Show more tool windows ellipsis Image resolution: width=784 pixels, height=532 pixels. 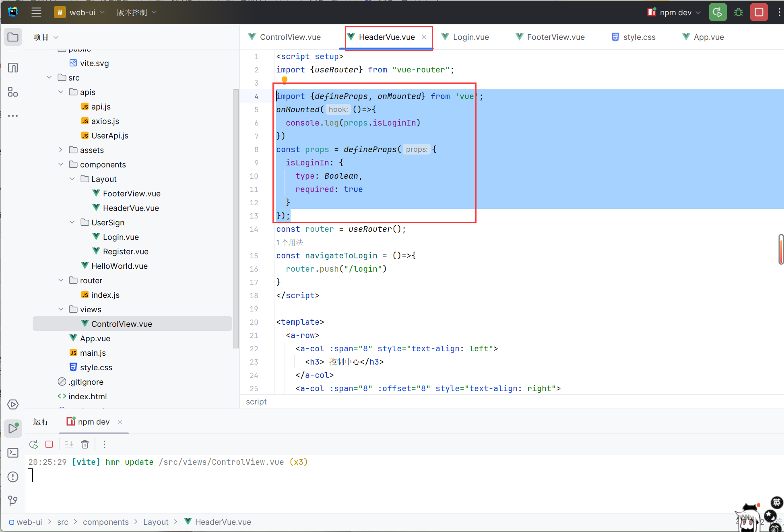point(13,116)
